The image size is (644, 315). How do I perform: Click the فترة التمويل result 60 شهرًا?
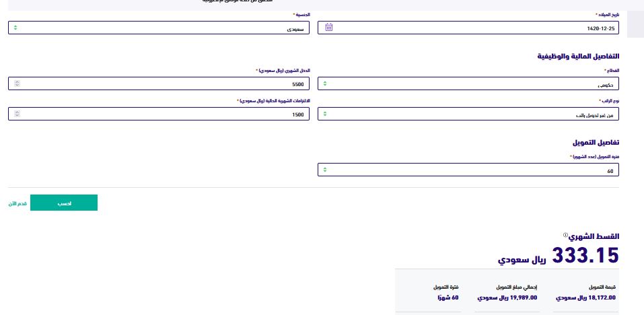(448, 297)
